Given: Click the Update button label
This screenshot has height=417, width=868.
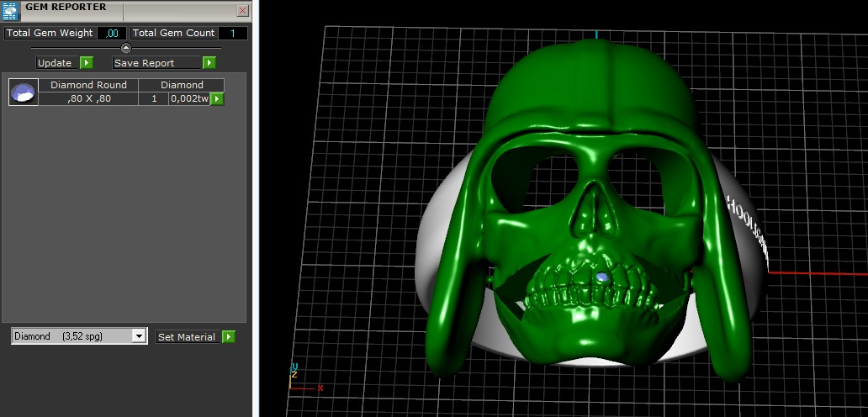Looking at the screenshot, I should point(55,63).
